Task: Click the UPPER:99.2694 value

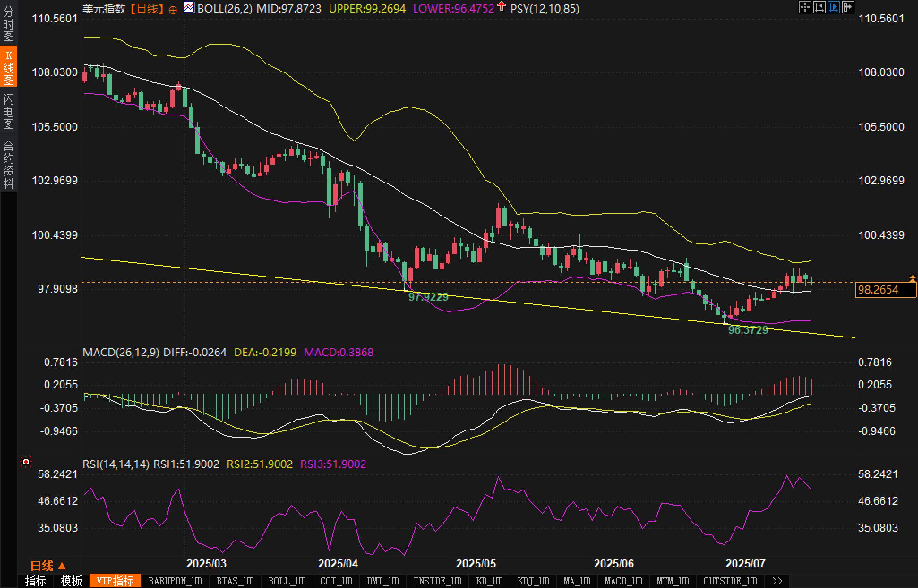Action: 367,9
